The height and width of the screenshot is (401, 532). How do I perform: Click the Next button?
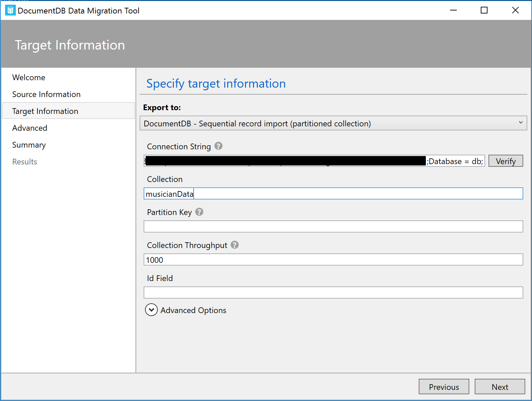500,387
